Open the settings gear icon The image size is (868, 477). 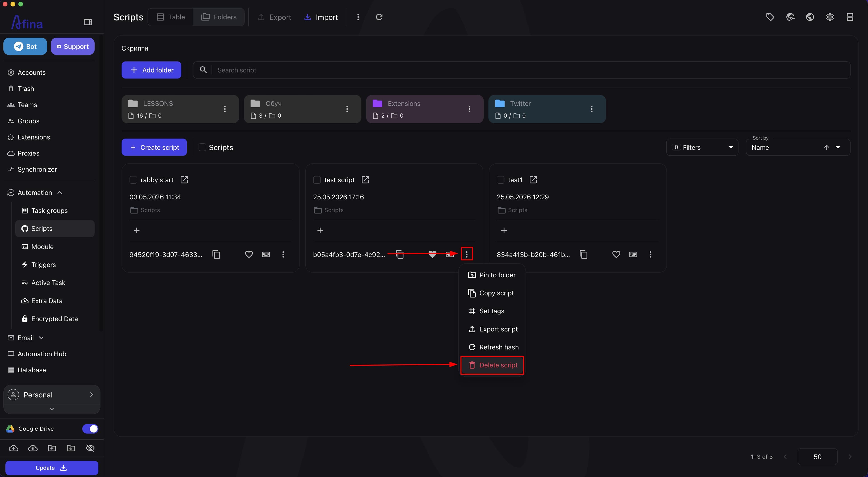(x=830, y=17)
